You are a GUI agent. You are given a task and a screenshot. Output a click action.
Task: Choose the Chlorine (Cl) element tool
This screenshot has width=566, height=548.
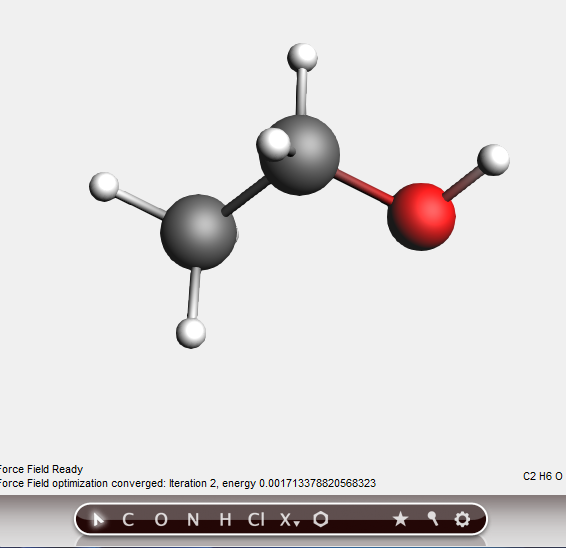coord(256,520)
